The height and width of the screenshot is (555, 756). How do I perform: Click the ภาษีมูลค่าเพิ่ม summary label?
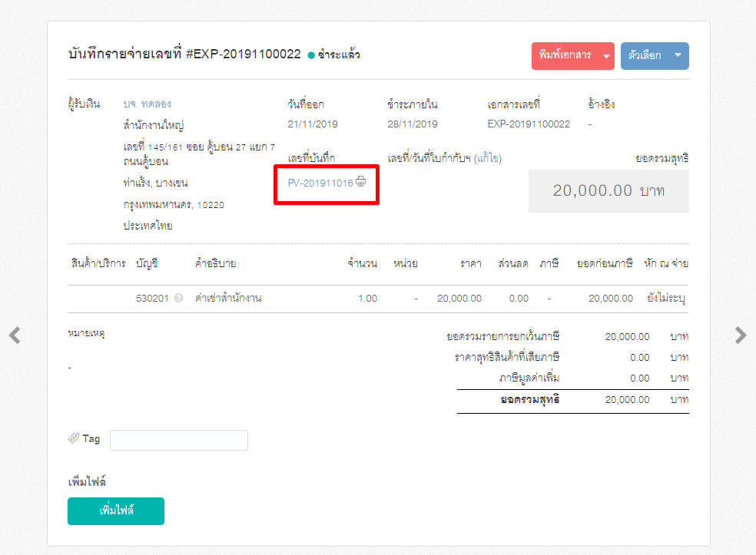pos(529,378)
